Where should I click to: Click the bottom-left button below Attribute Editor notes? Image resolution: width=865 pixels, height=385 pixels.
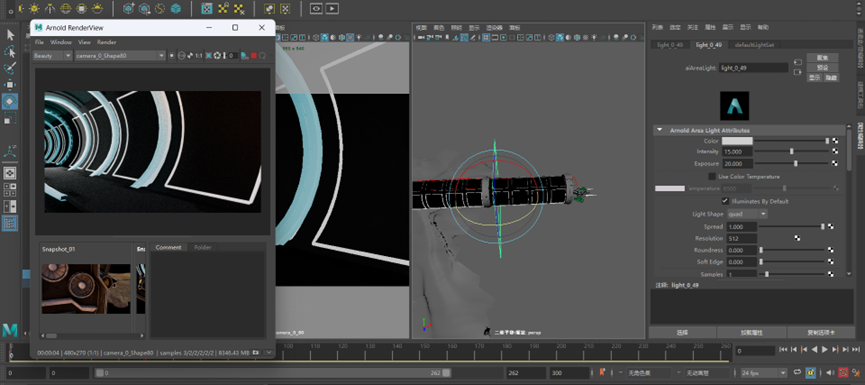pyautogui.click(x=682, y=333)
